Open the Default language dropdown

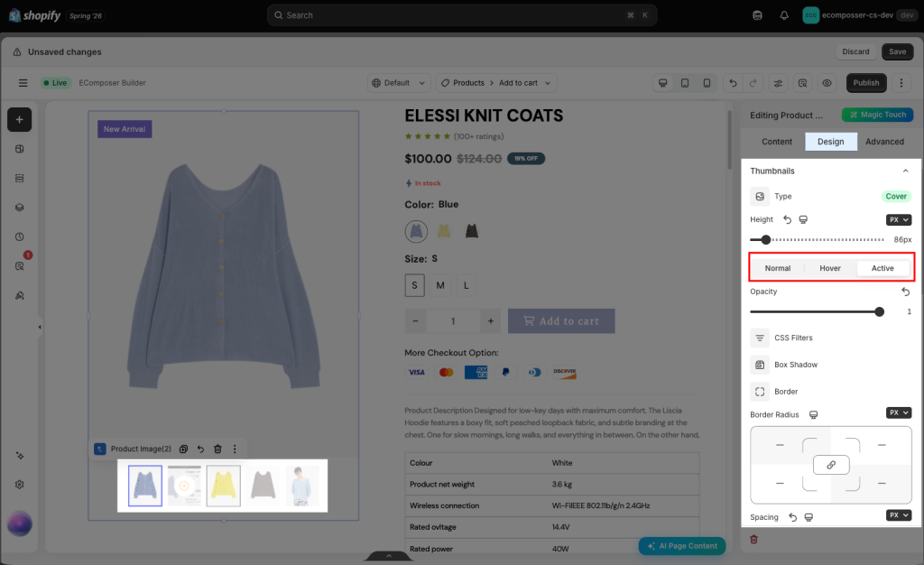click(399, 83)
